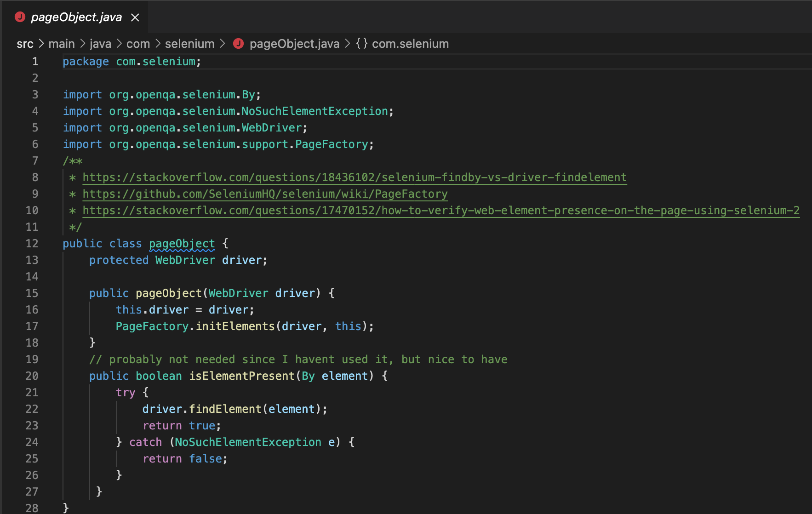Open the java breadcrumb segment
812x514 pixels.
100,44
